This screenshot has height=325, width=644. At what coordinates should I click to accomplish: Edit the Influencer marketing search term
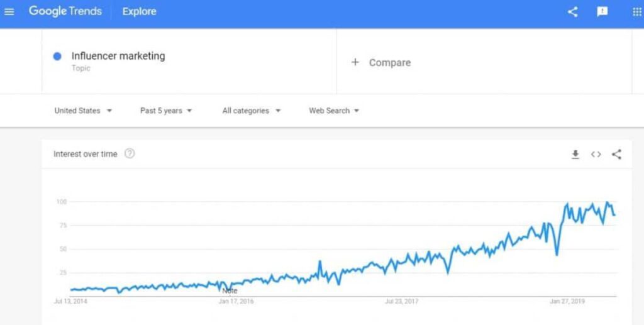(x=118, y=56)
